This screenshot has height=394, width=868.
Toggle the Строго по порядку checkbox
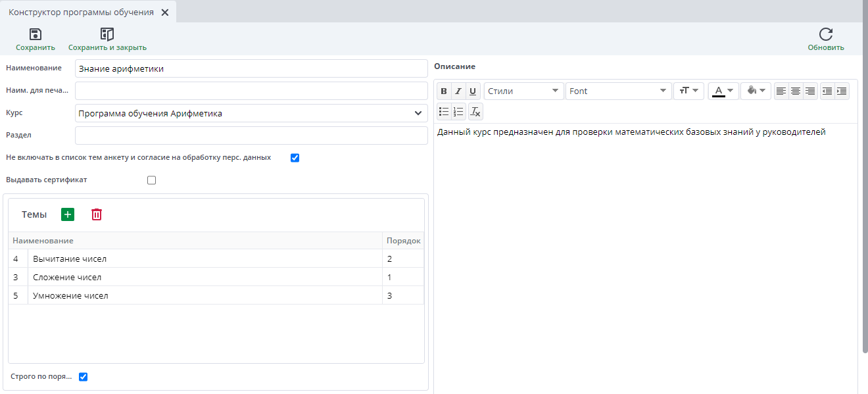83,377
